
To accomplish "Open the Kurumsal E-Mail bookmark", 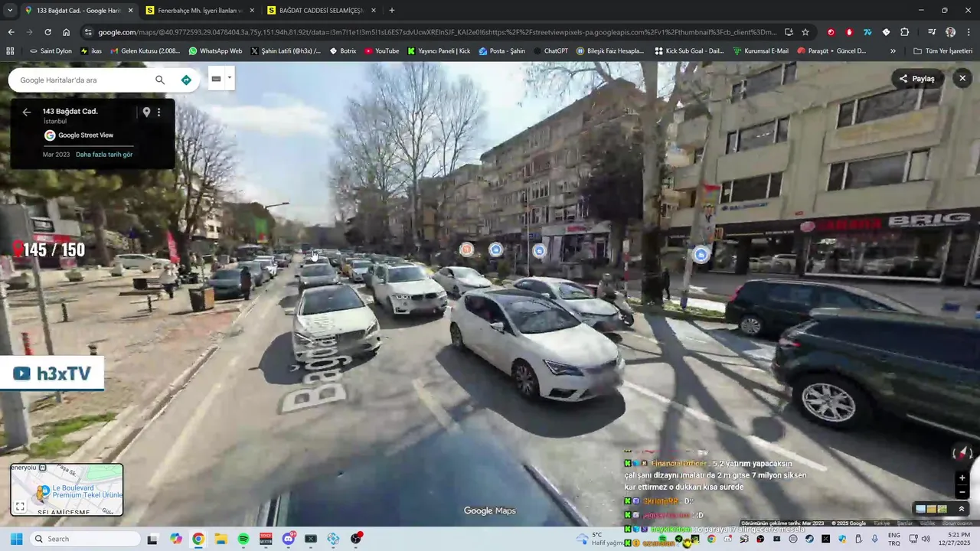I will [760, 51].
